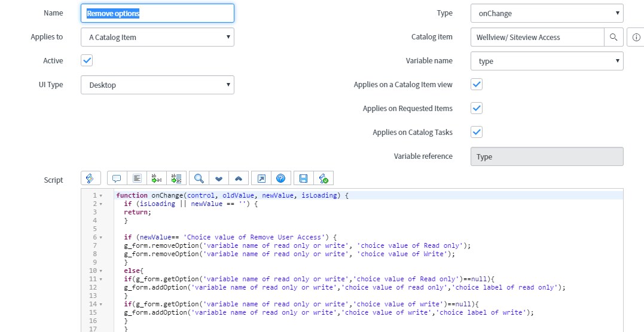Click the 'if (newValue==' code line
This screenshot has width=644, height=332.
pos(230,237)
